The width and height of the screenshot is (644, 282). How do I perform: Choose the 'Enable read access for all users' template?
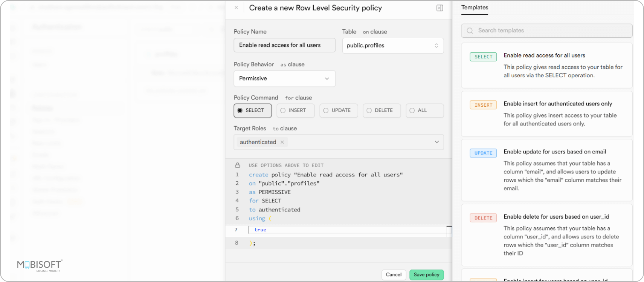point(546,66)
